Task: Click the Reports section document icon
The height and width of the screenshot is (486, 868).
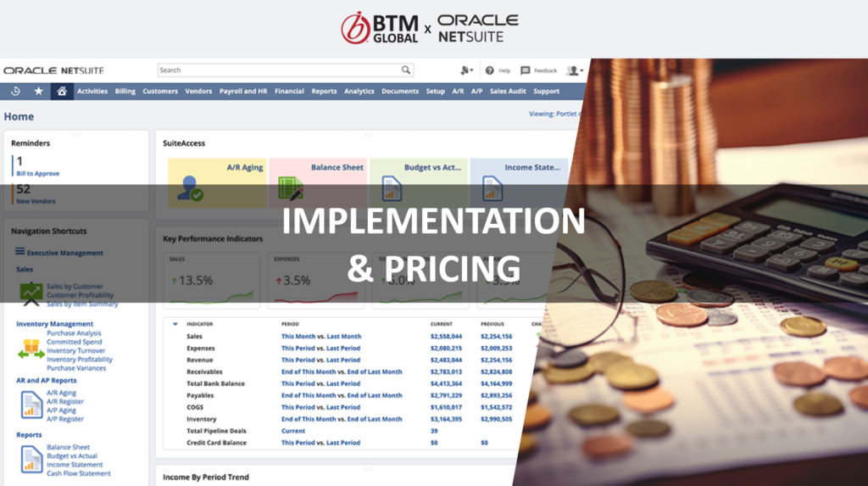Action: 31,460
